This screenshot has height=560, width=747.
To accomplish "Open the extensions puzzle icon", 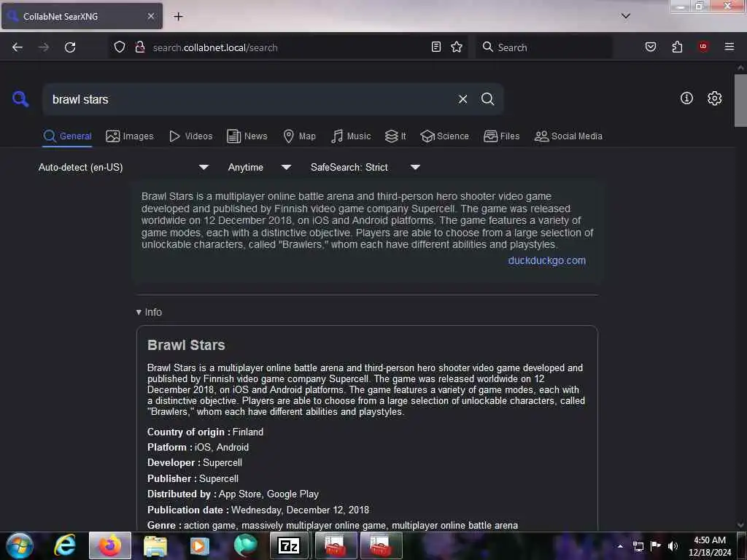I will (677, 47).
